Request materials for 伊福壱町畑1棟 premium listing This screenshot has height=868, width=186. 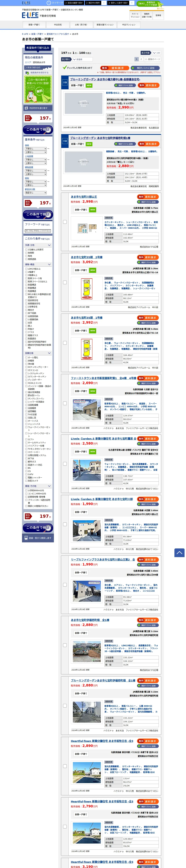(148, 144)
